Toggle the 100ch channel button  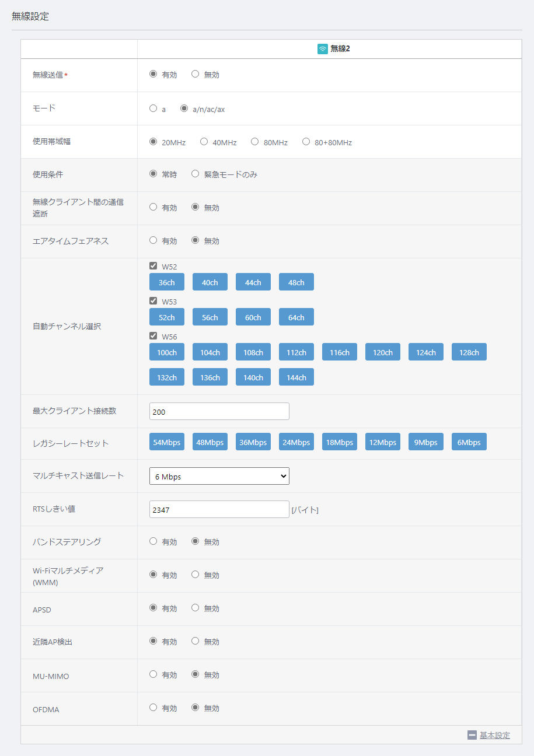tap(167, 352)
